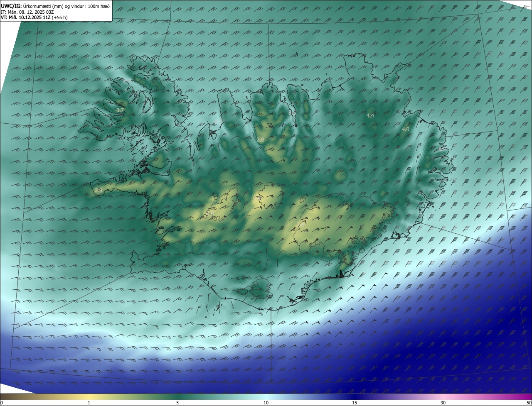
Task: Click the 3.7 value label on the Westfjords
Action: pyautogui.click(x=120, y=110)
